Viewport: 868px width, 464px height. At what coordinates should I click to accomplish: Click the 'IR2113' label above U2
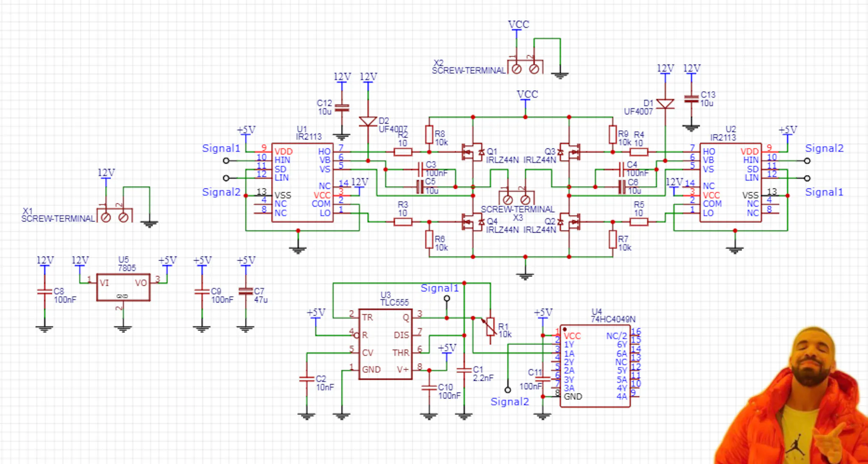[x=723, y=137]
